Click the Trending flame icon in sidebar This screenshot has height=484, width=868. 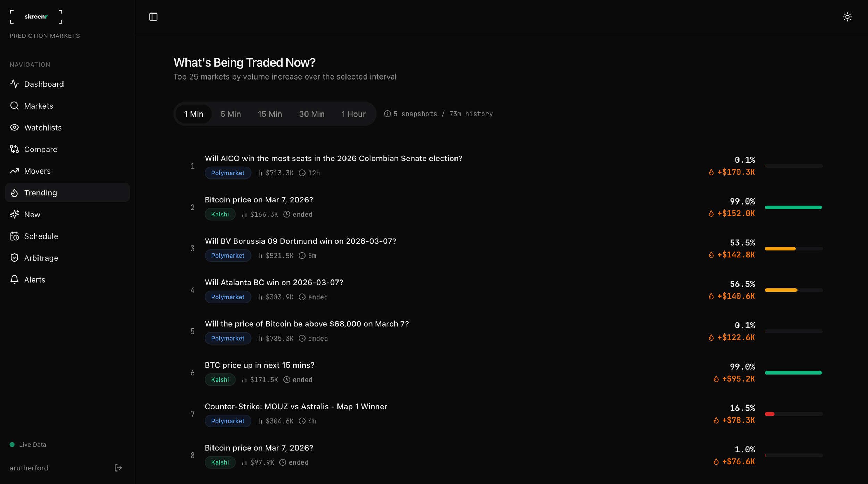(14, 193)
